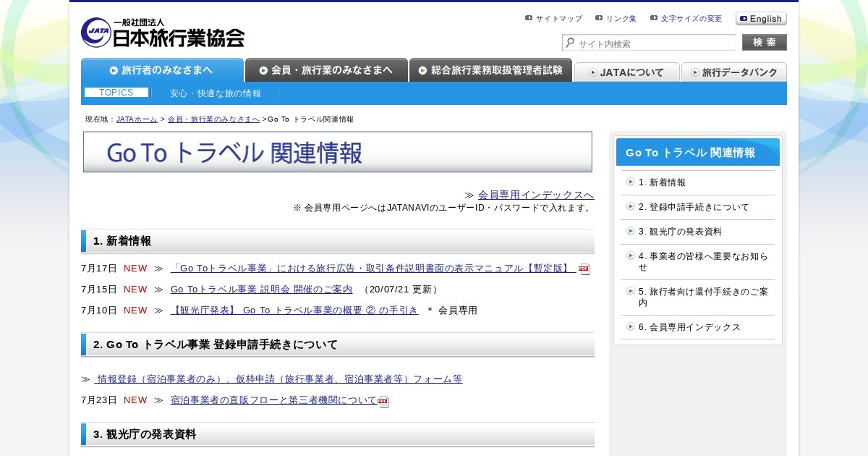Open the リンク集 link
The image size is (868, 456).
tap(621, 19)
